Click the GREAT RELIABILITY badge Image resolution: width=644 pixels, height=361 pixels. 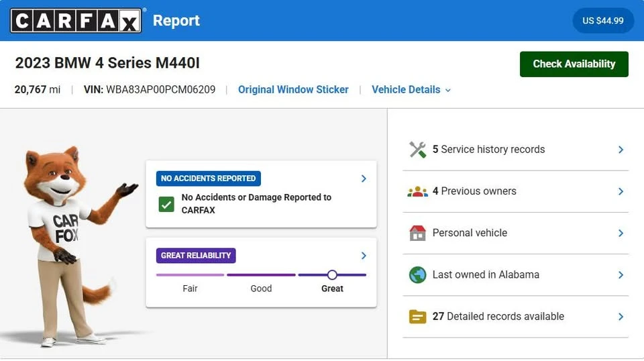tap(196, 256)
